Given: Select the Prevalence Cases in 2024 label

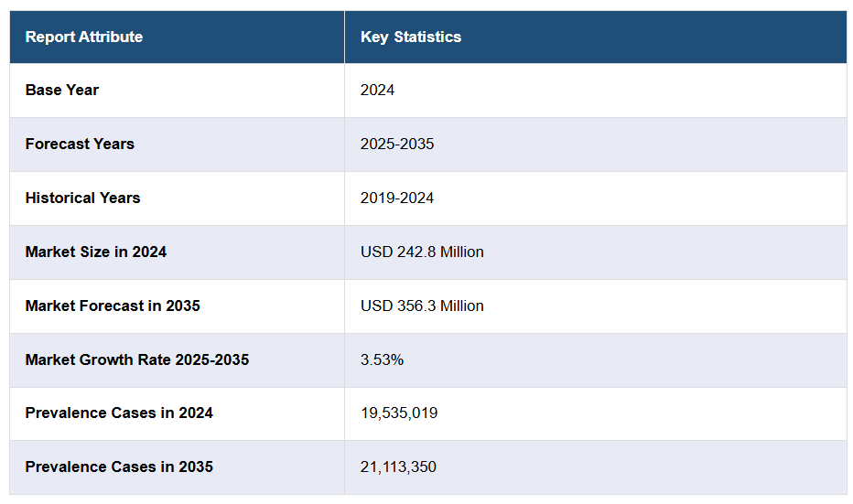Looking at the screenshot, I should coord(119,413).
